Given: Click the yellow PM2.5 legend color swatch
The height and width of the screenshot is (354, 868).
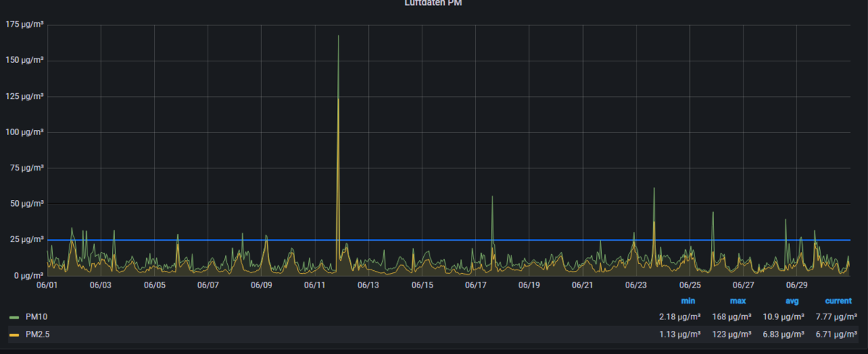Looking at the screenshot, I should pyautogui.click(x=14, y=334).
